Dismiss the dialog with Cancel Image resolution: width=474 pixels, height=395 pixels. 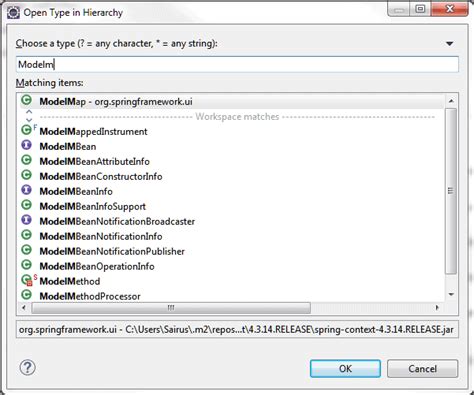(x=423, y=369)
